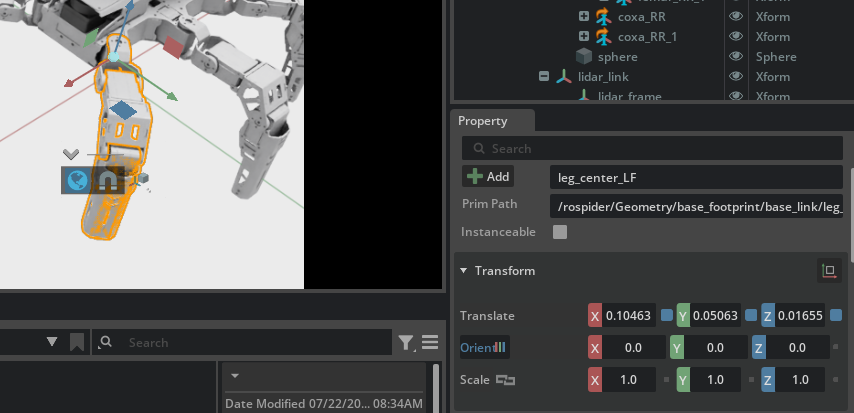Reset Translate Y via blue square
The width and height of the screenshot is (854, 413).
(x=751, y=315)
